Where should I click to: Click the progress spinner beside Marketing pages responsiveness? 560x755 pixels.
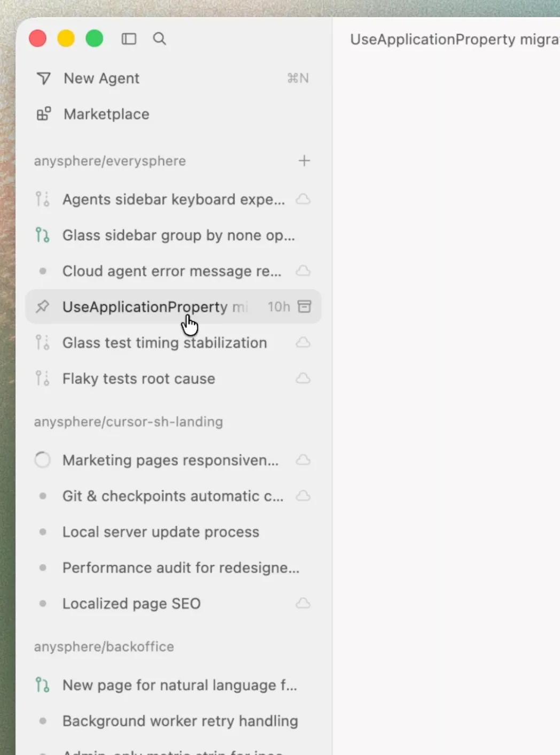(42, 459)
